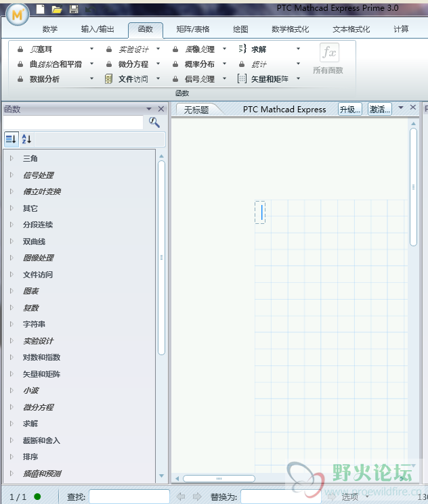Save the worksheet with the disk icon
Screen dimensions: 428x504
coord(74,9)
